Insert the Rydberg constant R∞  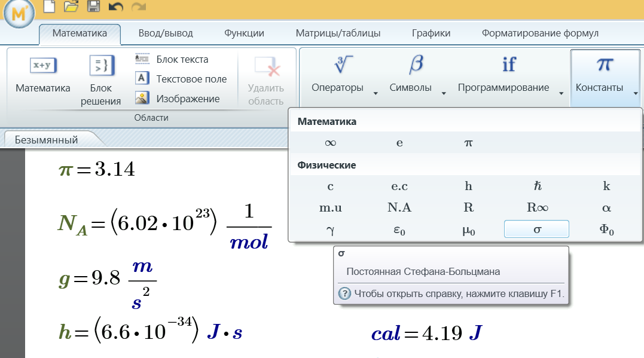click(x=537, y=208)
